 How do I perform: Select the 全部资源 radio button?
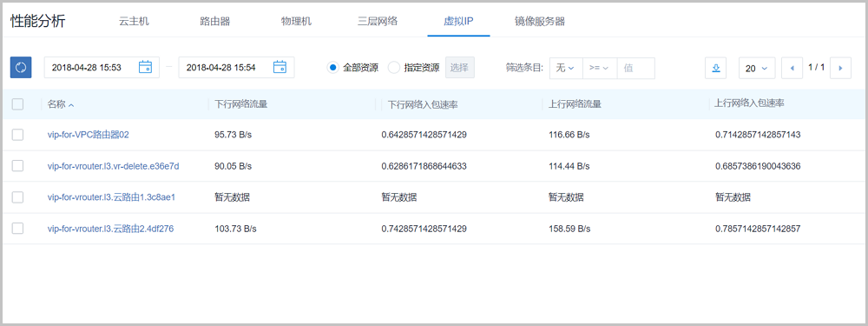point(332,68)
